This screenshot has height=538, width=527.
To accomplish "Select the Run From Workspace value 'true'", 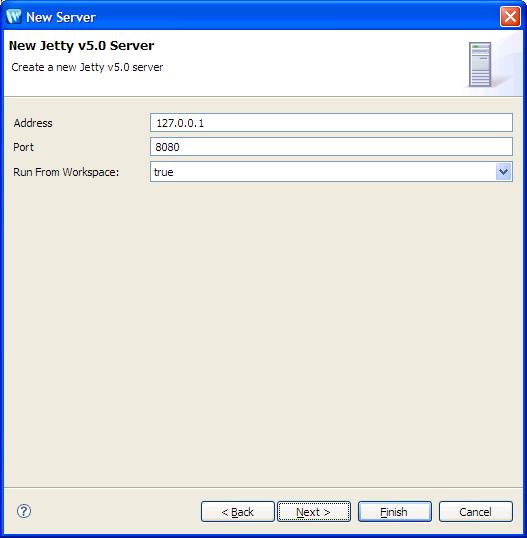I will tap(164, 172).
